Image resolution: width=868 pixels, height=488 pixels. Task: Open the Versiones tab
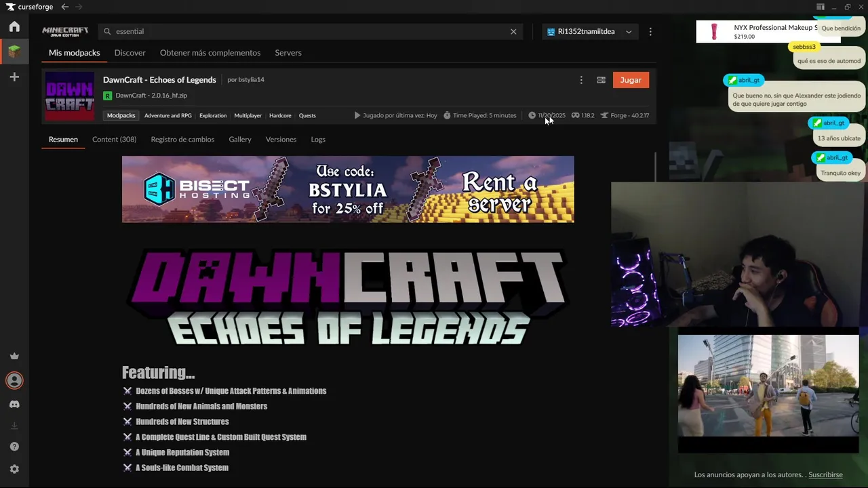point(281,140)
